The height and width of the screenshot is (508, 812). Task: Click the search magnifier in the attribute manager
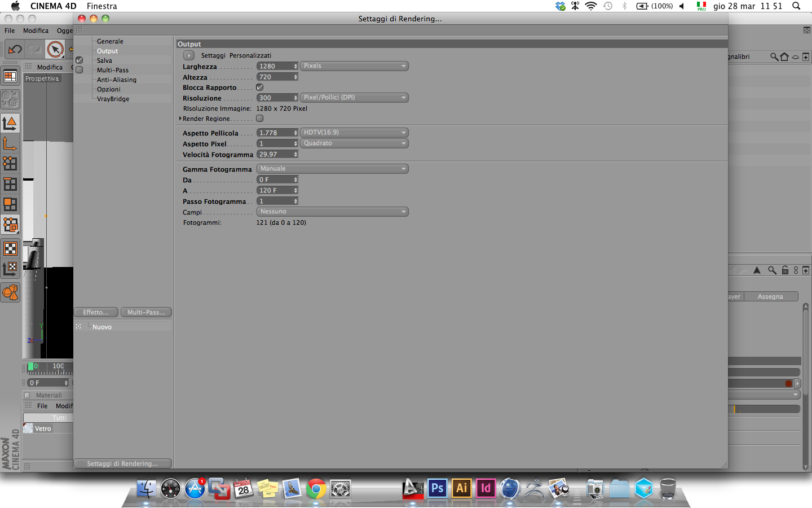click(772, 270)
